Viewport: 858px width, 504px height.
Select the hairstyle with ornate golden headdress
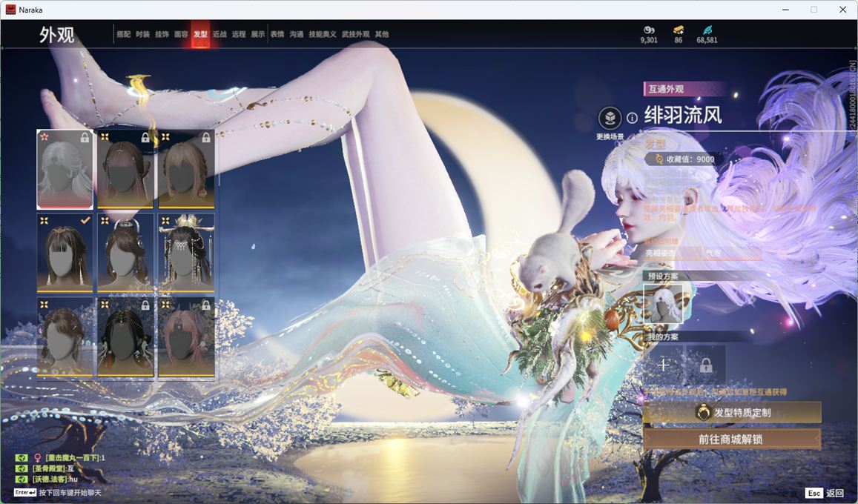point(186,253)
